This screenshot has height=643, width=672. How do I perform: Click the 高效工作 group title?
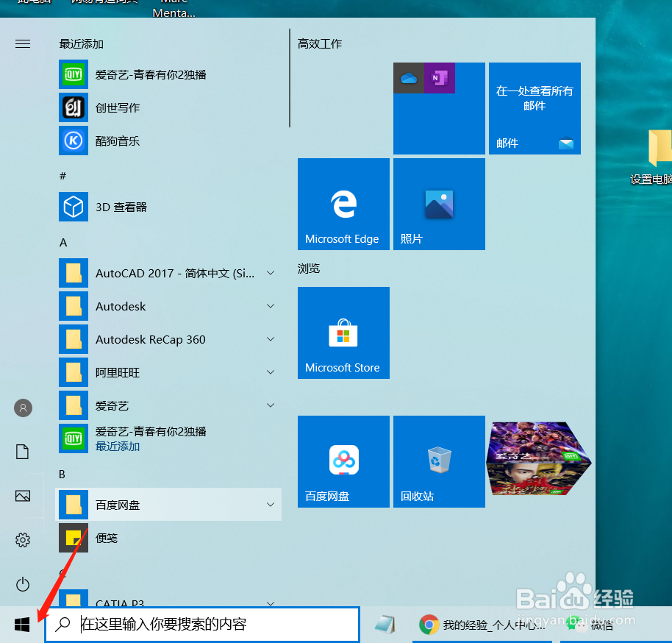[320, 43]
